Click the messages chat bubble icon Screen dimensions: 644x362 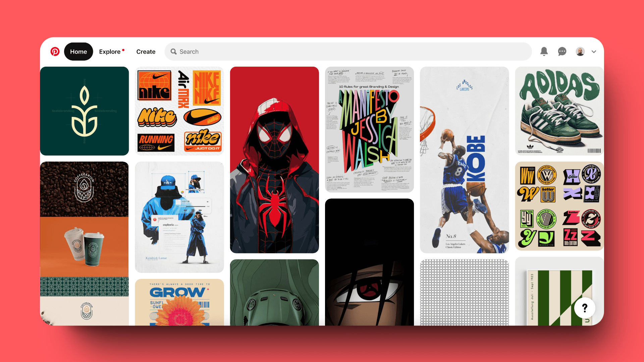click(562, 52)
